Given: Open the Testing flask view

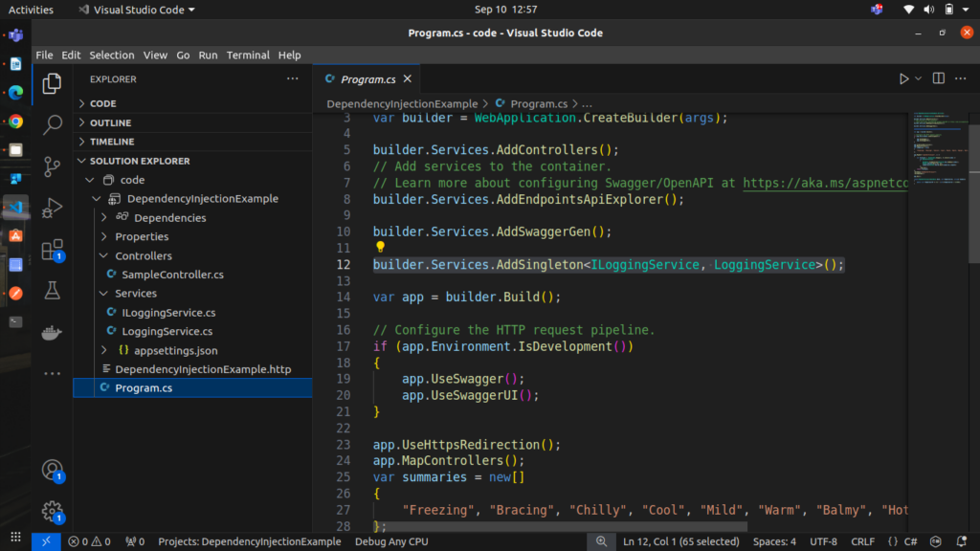Looking at the screenshot, I should (x=54, y=291).
